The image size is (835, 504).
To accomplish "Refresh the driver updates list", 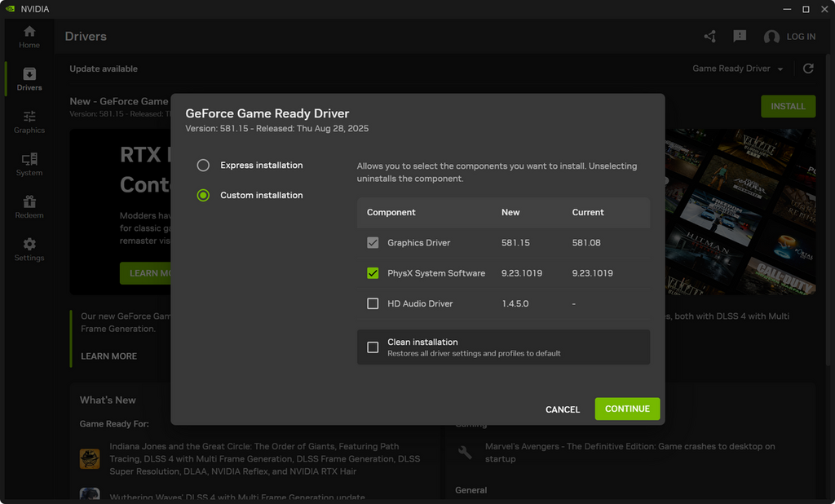I will click(808, 69).
